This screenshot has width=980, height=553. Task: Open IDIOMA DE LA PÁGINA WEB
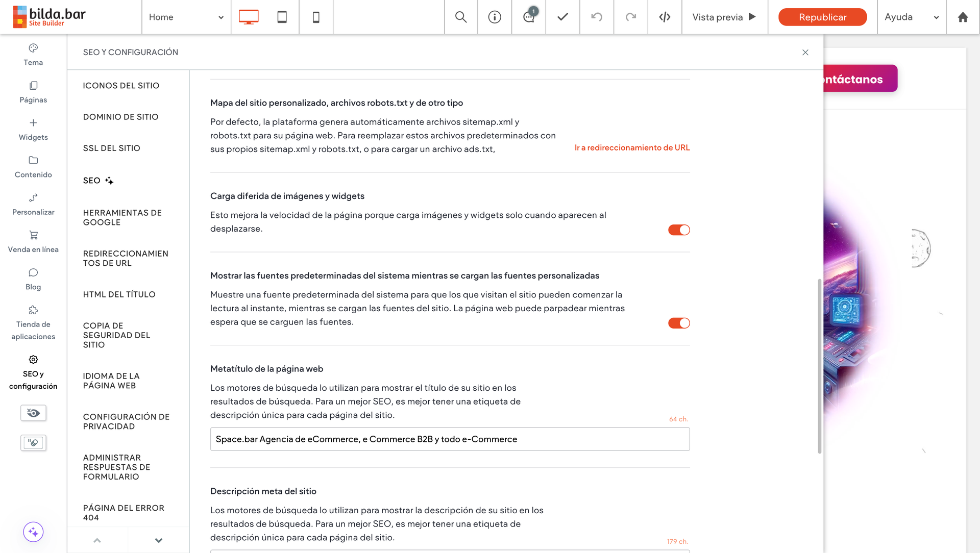(x=111, y=381)
